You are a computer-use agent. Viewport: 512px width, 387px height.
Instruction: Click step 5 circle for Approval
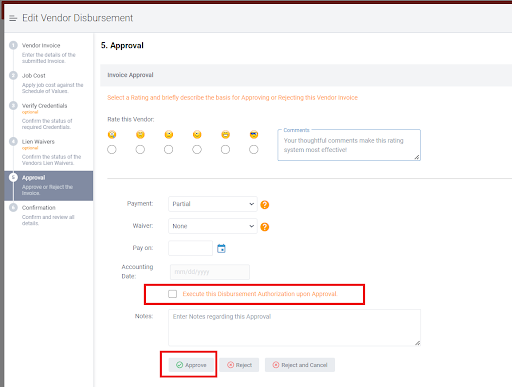coord(13,177)
